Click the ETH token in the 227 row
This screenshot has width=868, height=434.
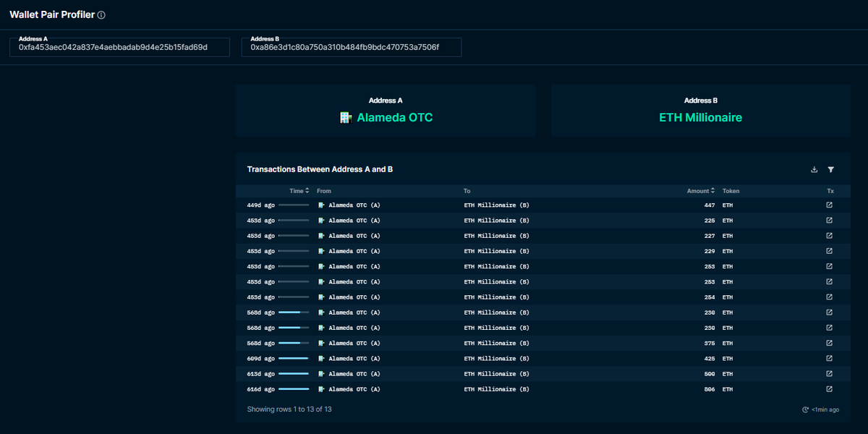point(728,236)
